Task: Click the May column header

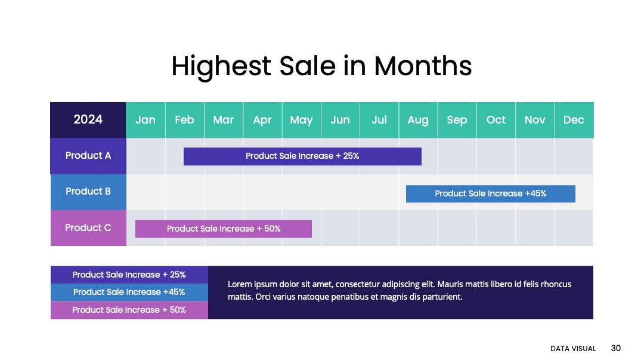Action: click(301, 119)
